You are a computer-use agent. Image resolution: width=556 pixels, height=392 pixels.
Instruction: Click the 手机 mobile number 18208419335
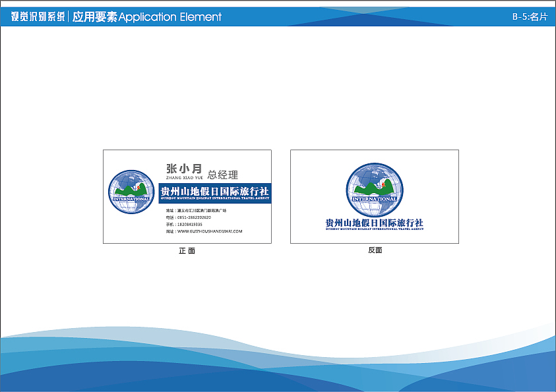tap(184, 225)
